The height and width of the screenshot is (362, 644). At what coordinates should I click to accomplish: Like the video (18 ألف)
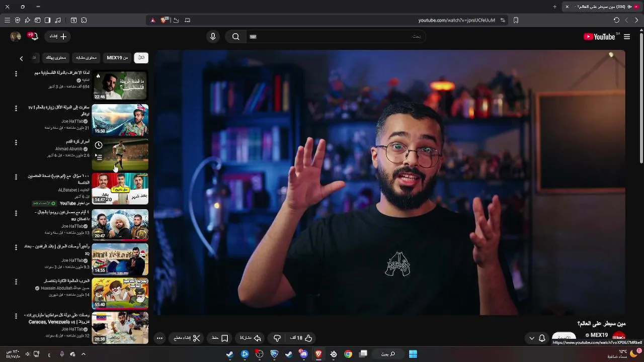(x=301, y=338)
